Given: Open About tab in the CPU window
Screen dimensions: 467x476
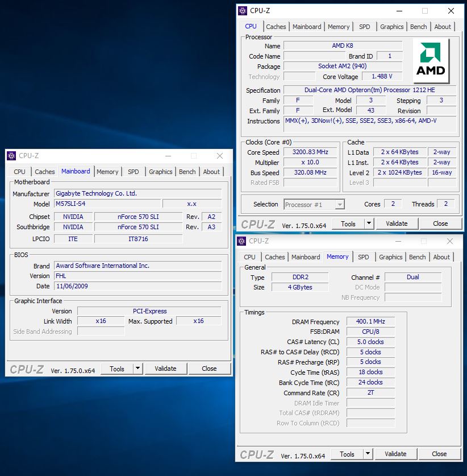Looking at the screenshot, I should click(443, 27).
